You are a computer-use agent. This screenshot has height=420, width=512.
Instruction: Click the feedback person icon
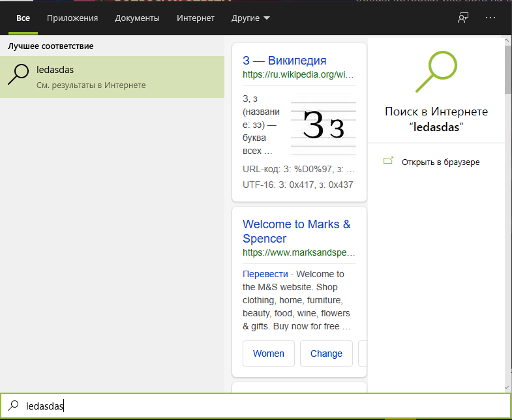click(x=463, y=18)
